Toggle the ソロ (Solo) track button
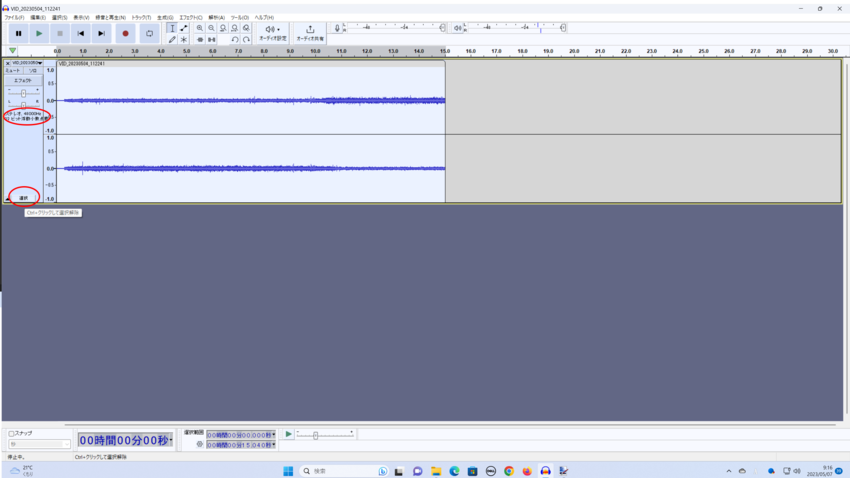 point(33,70)
